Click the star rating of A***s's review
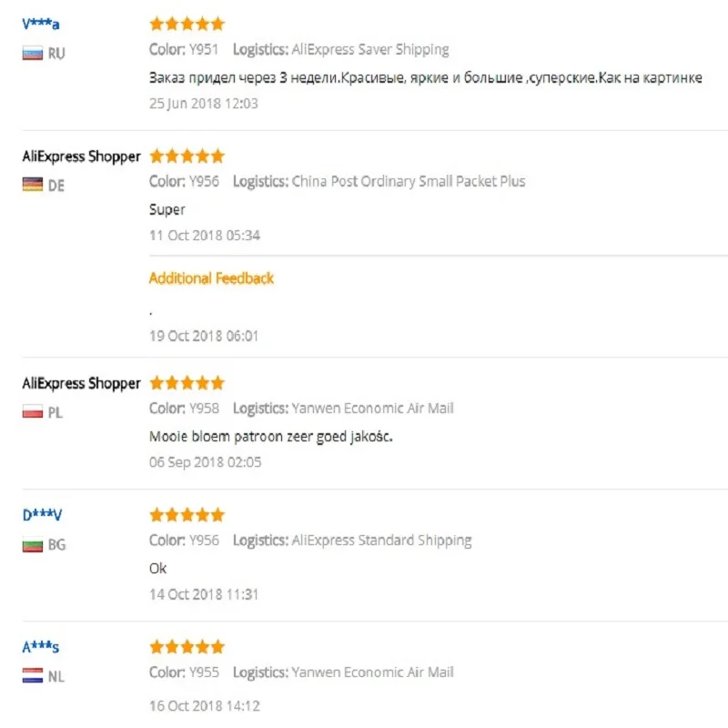The height and width of the screenshot is (728, 728). pyautogui.click(x=187, y=647)
